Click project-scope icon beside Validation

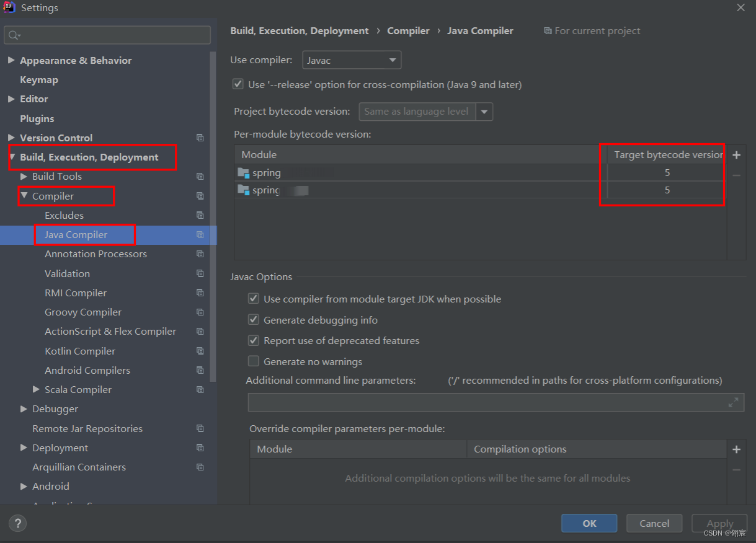point(200,273)
